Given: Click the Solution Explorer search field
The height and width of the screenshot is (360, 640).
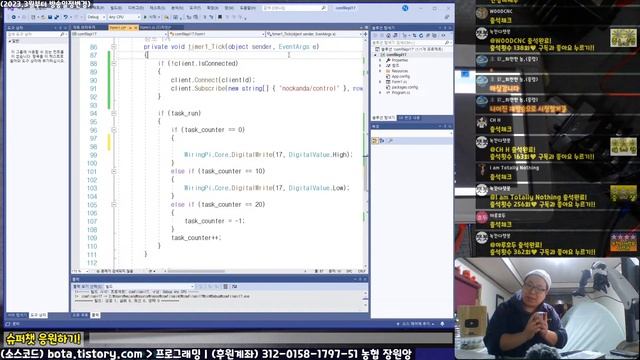Looking at the screenshot, I should [x=411, y=42].
